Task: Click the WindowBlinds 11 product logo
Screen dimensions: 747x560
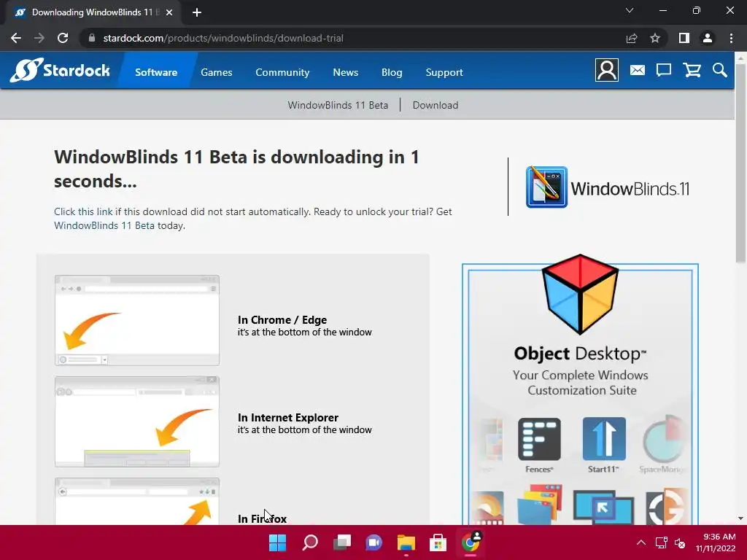Action: click(608, 187)
